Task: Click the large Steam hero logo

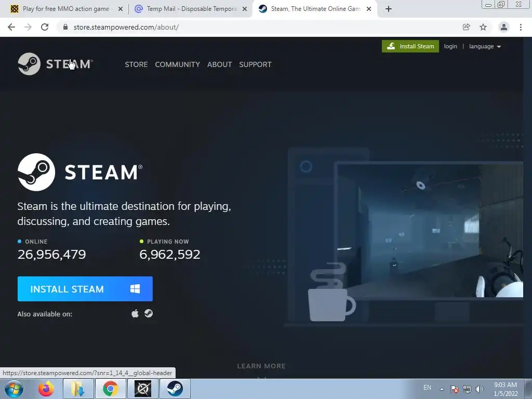Action: click(80, 172)
